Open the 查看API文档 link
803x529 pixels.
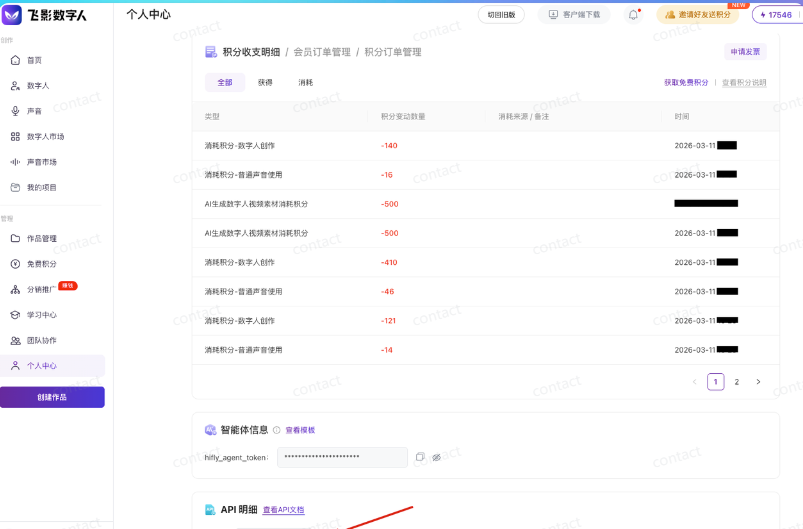point(283,510)
